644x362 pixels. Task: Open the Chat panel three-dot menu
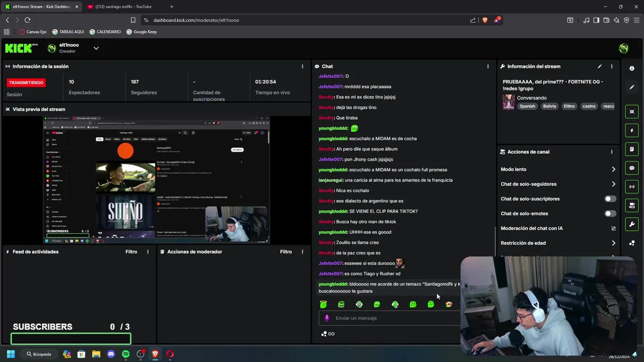click(488, 66)
